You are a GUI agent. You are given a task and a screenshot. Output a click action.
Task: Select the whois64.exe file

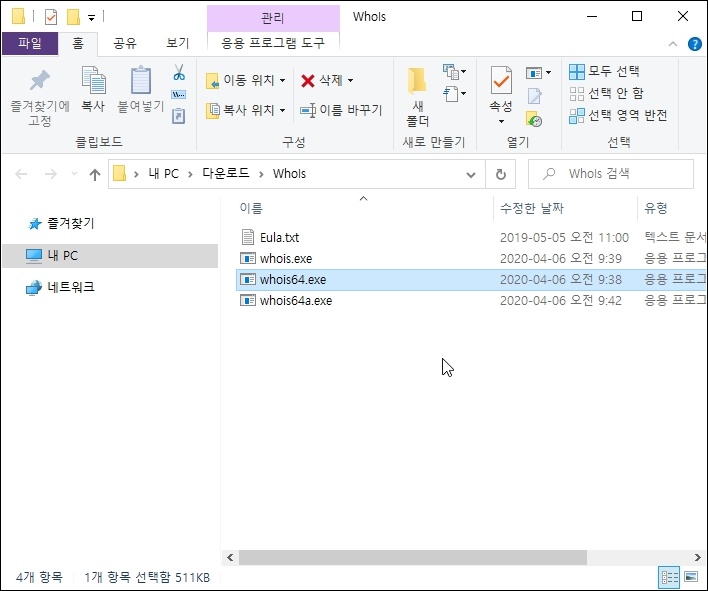click(x=471, y=279)
